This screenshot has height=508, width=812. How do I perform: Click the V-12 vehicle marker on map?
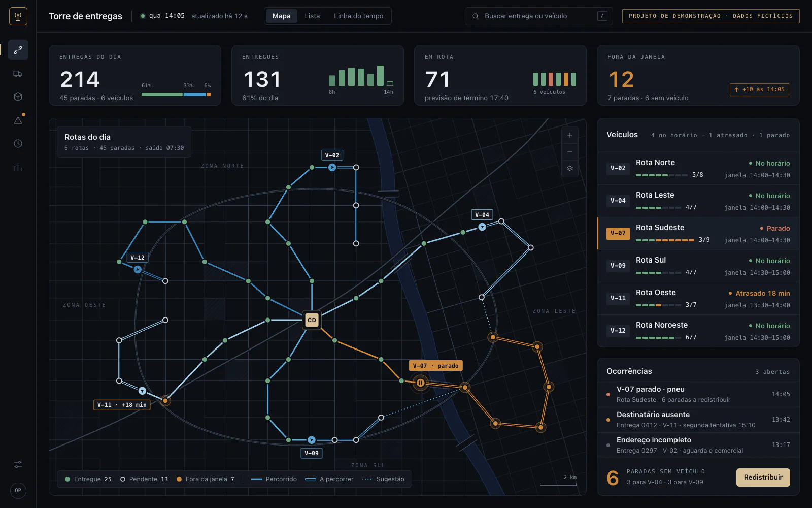pyautogui.click(x=138, y=270)
